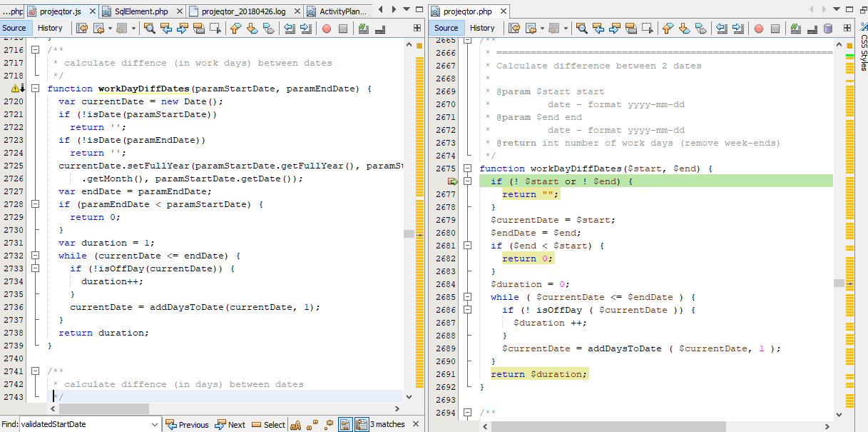868x432 pixels.
Task: Toggle Match Case in find bar
Action: click(x=295, y=425)
